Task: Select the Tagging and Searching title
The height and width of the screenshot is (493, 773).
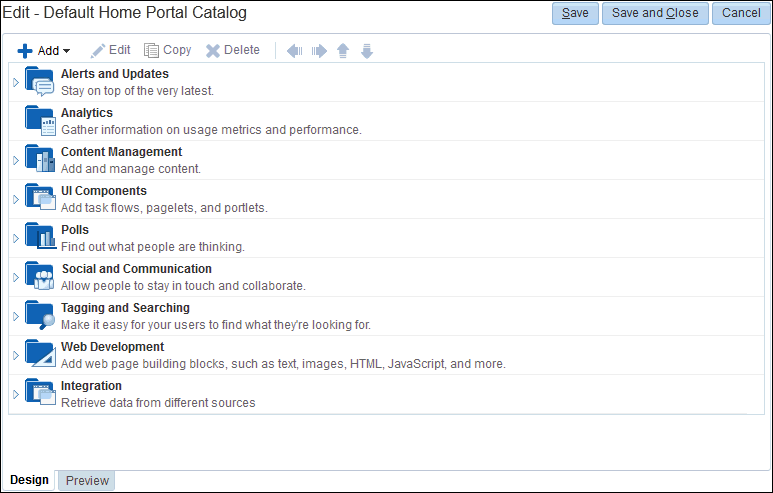Action: coord(125,308)
